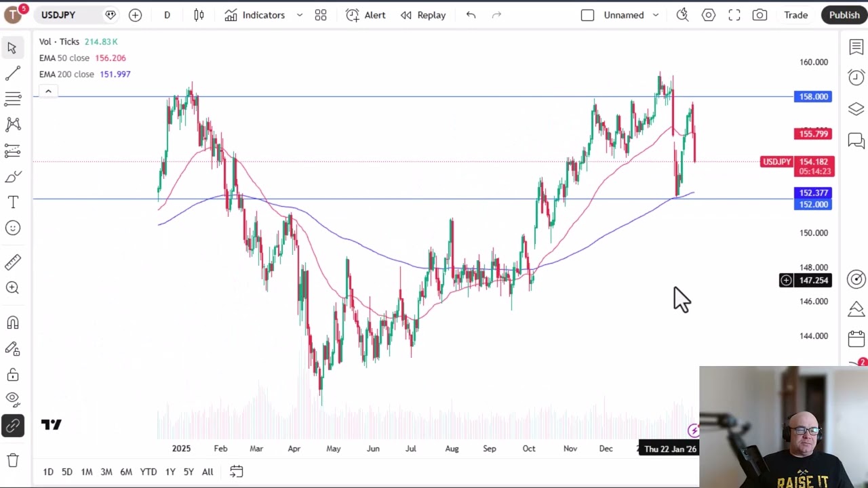Collapse the indicator legend chevron
This screenshot has width=868, height=488.
[x=47, y=91]
